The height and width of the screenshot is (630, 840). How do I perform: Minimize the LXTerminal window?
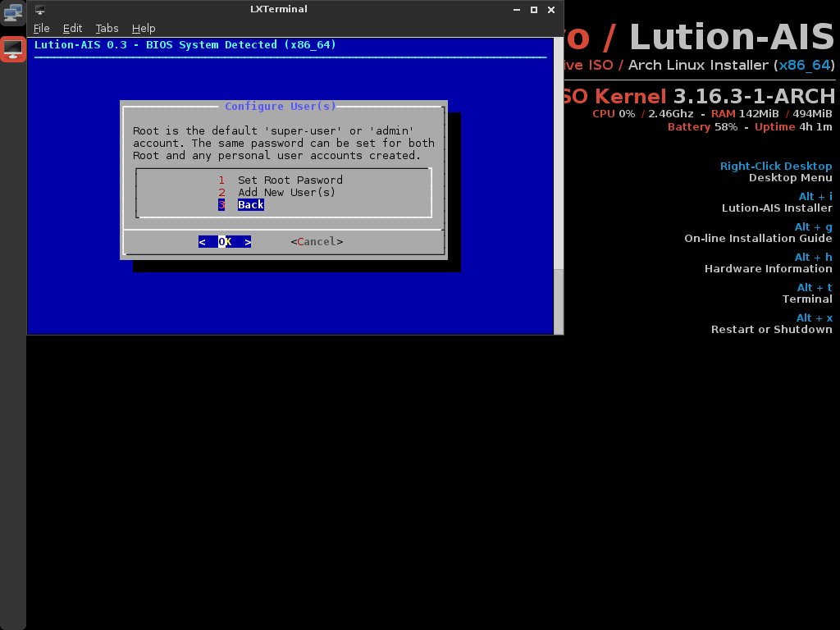click(x=517, y=10)
